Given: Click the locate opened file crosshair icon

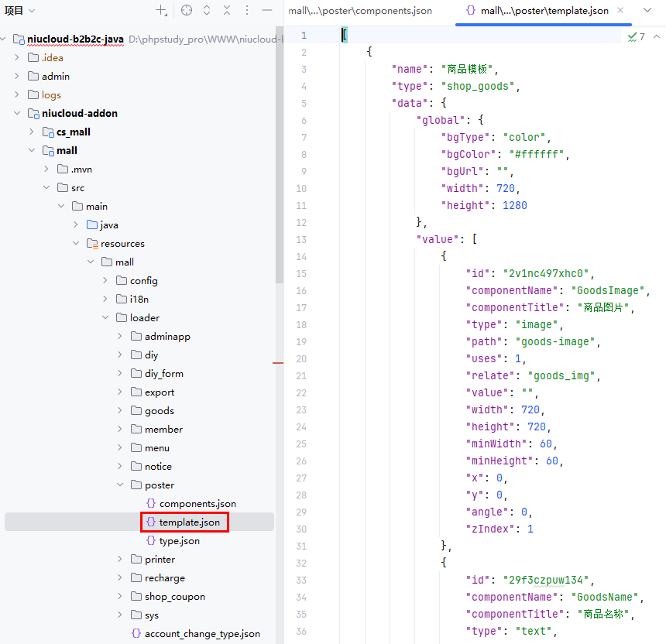Looking at the screenshot, I should 186,11.
